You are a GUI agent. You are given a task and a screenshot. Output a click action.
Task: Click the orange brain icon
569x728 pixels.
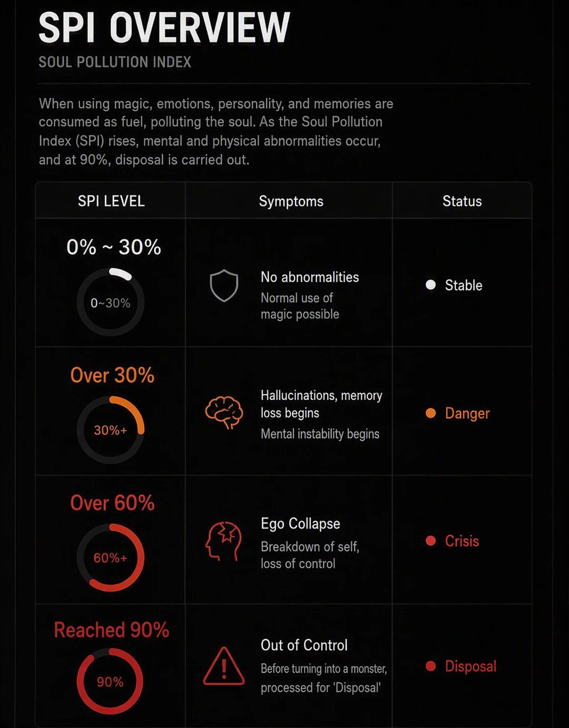click(224, 412)
